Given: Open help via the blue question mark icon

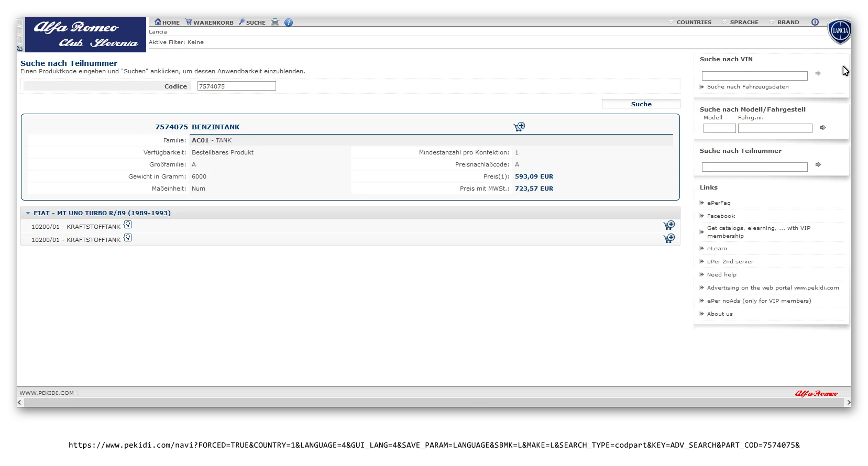Looking at the screenshot, I should [x=289, y=23].
